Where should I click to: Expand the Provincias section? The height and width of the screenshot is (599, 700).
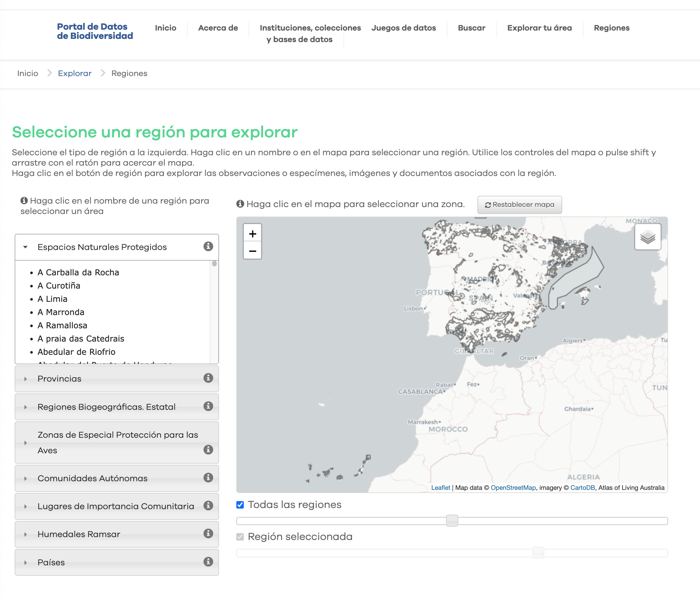click(x=60, y=379)
